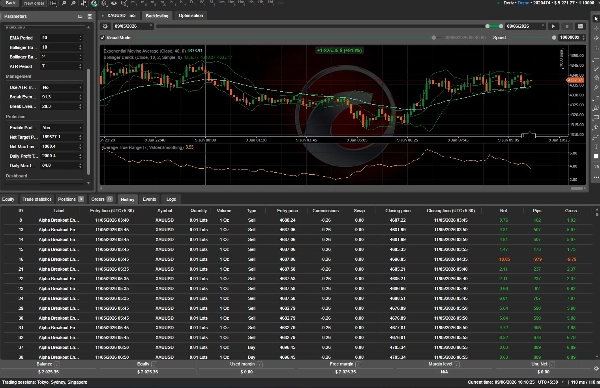600x388 pixels.
Task: Open the Logs tab
Action: pos(171,199)
